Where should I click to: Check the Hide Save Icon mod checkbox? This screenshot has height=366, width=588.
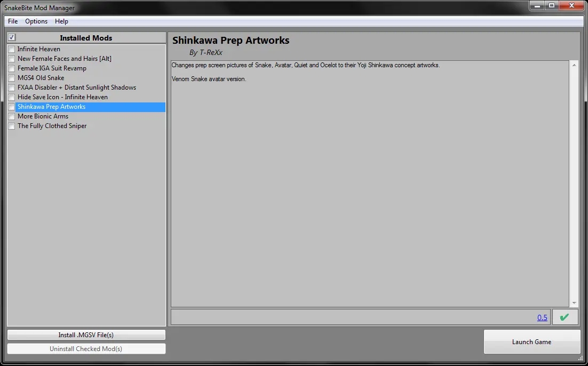pos(12,98)
